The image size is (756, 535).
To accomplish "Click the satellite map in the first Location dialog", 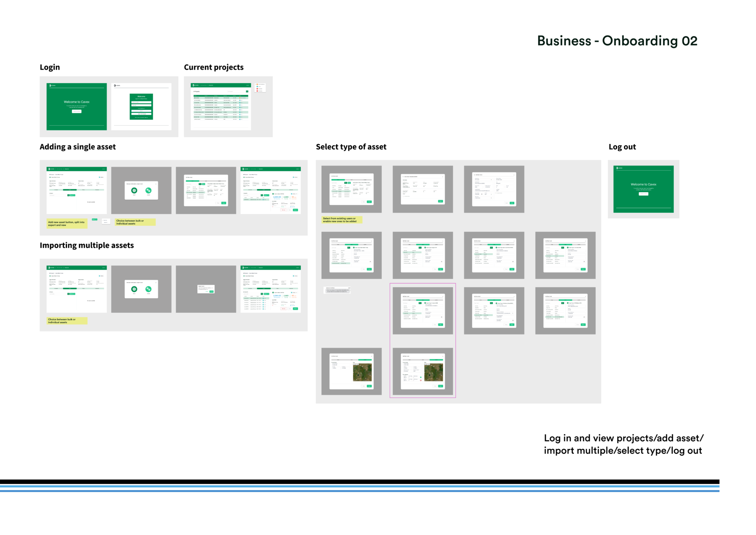I will coord(362,372).
